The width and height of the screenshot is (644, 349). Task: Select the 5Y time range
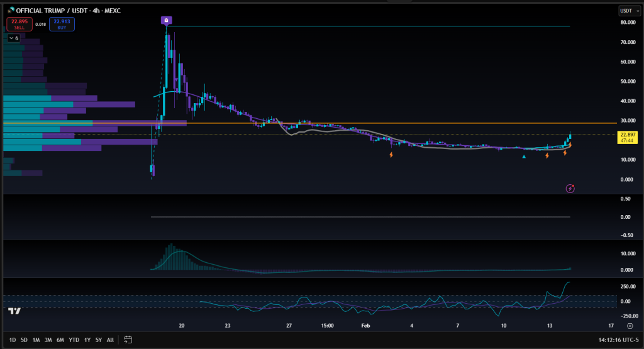[99, 340]
